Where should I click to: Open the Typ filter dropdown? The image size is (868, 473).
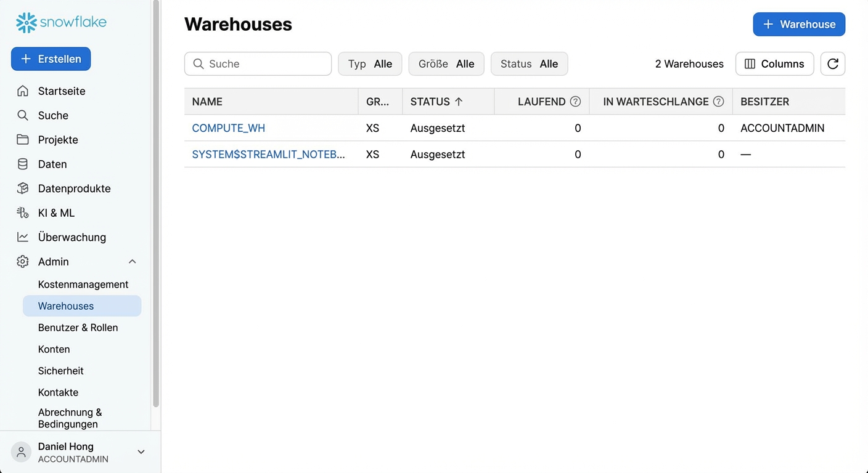[x=370, y=64]
